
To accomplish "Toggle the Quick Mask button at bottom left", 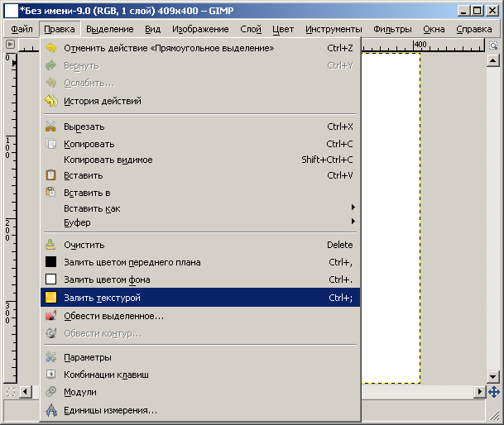I will [11, 392].
